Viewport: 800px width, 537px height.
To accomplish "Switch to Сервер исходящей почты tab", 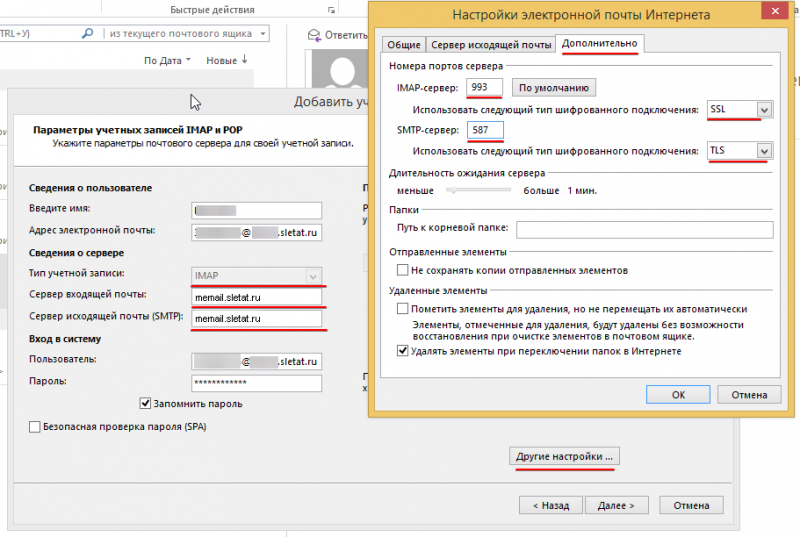I will click(491, 45).
